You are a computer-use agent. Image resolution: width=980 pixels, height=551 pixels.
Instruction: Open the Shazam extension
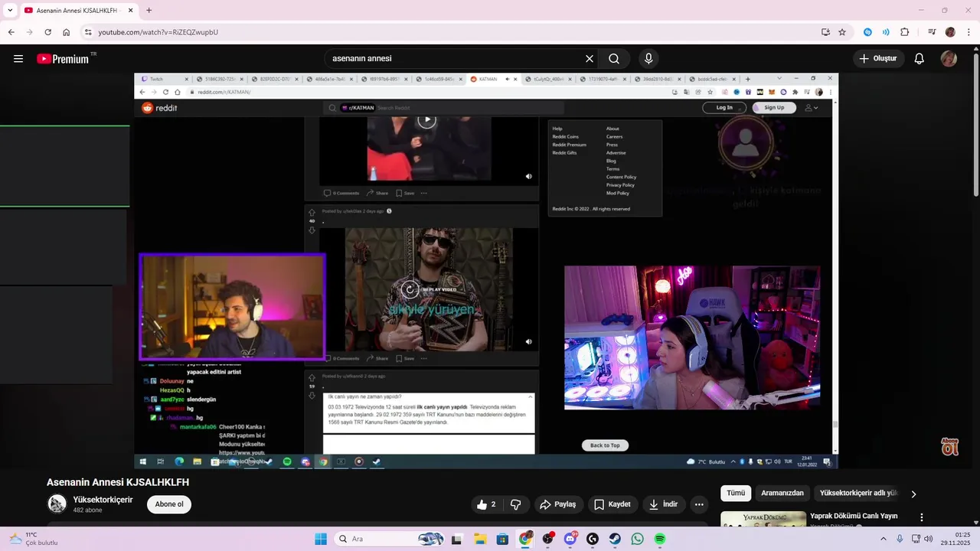(867, 32)
